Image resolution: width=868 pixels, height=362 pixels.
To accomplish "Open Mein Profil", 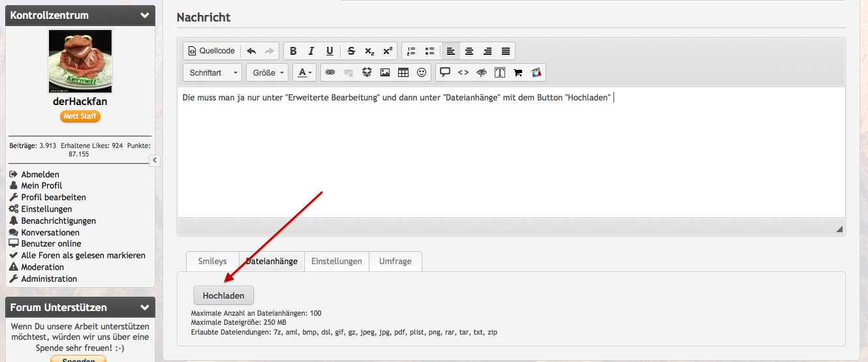I will (x=42, y=185).
